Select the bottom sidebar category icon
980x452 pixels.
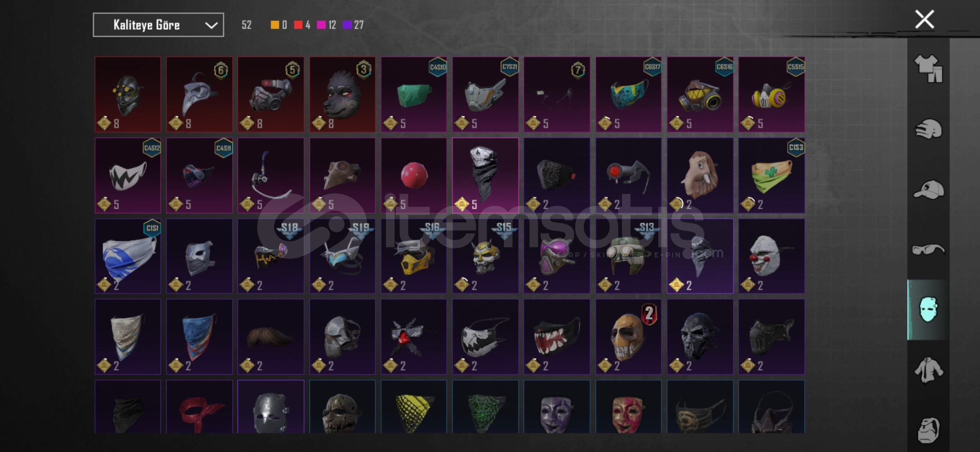[x=928, y=430]
